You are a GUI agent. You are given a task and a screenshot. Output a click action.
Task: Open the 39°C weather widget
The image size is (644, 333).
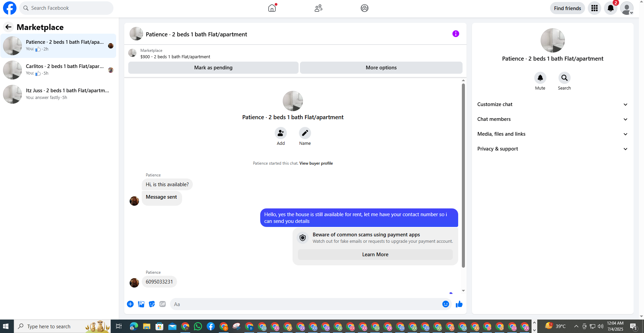[555, 326]
